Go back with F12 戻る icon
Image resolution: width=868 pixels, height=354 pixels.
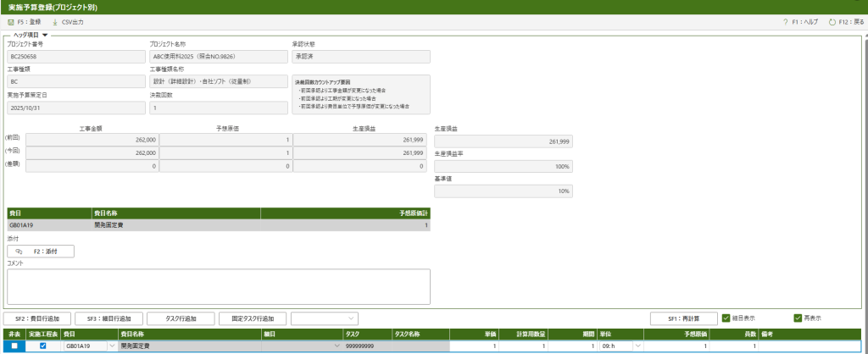[832, 22]
